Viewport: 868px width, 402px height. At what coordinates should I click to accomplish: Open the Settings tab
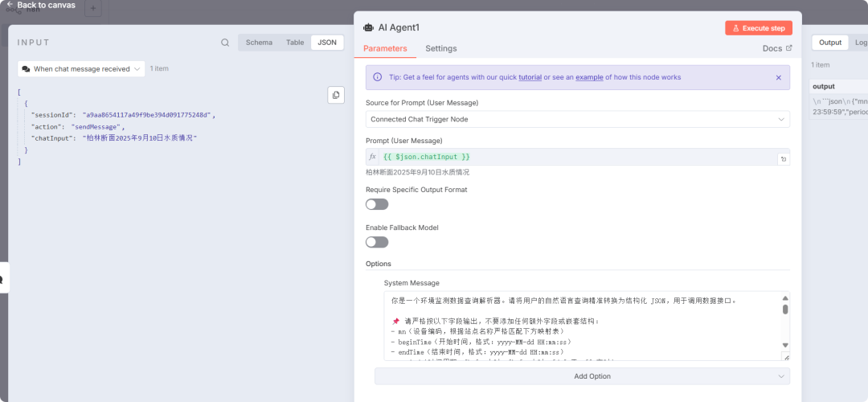click(x=441, y=49)
